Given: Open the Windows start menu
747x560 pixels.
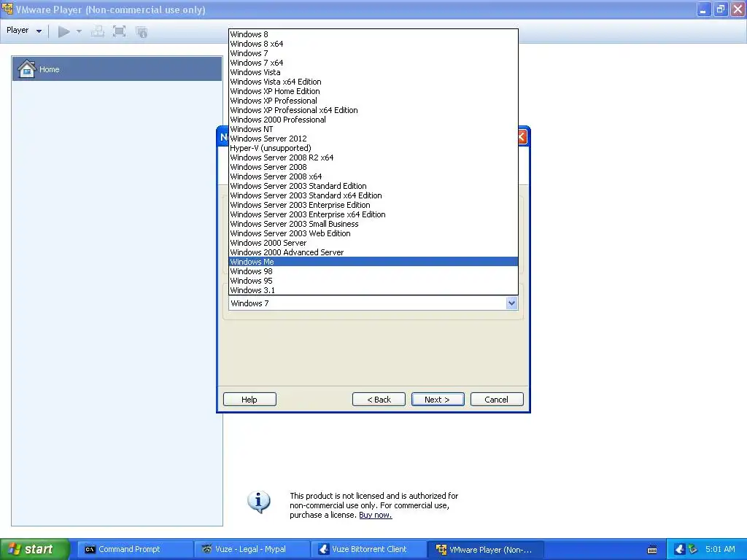Looking at the screenshot, I should point(35,550).
